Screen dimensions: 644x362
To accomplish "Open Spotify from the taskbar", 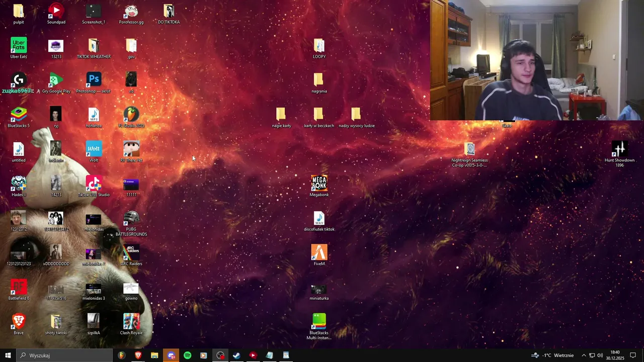I will click(x=187, y=355).
